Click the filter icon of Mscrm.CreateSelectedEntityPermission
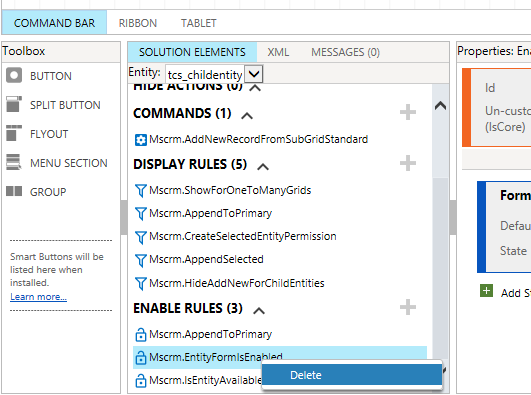Viewport: 531px width, 395px height. (141, 237)
